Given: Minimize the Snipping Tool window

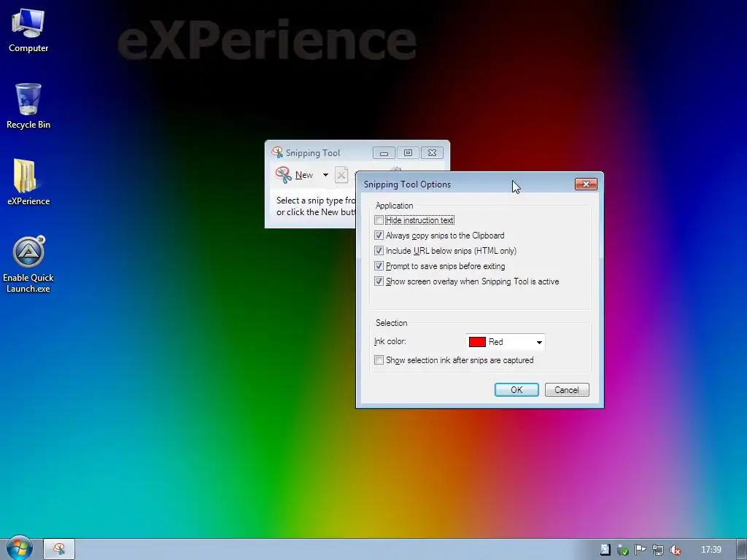Looking at the screenshot, I should [384, 153].
